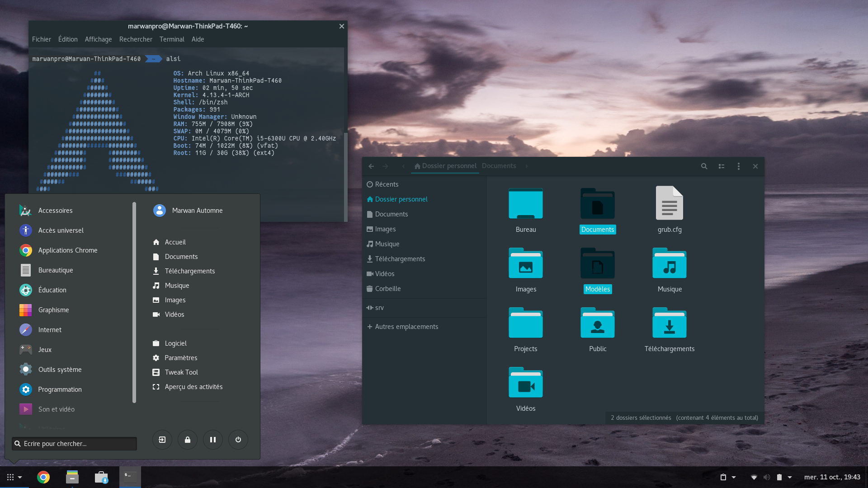Launch Tweak Tool from the applications menu
Viewport: 868px width, 488px height.
pos(181,372)
